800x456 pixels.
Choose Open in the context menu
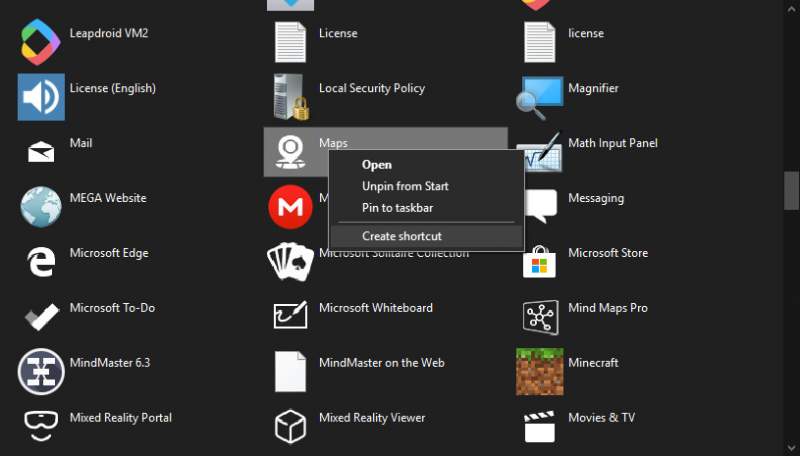click(427, 165)
